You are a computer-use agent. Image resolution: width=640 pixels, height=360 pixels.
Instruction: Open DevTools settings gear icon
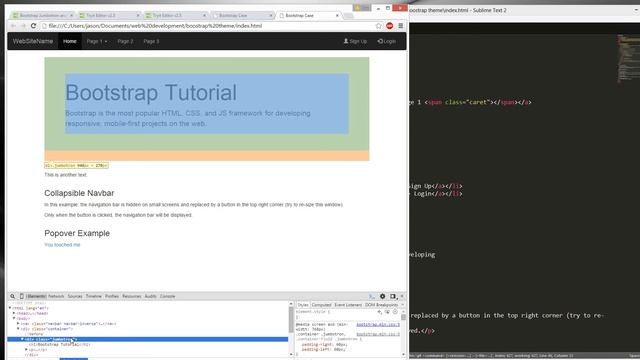tap(382, 296)
